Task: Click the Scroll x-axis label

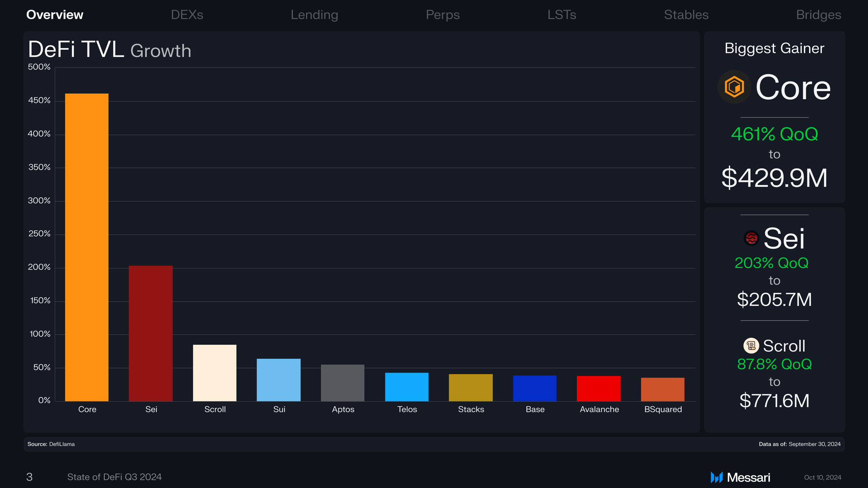Action: point(215,409)
